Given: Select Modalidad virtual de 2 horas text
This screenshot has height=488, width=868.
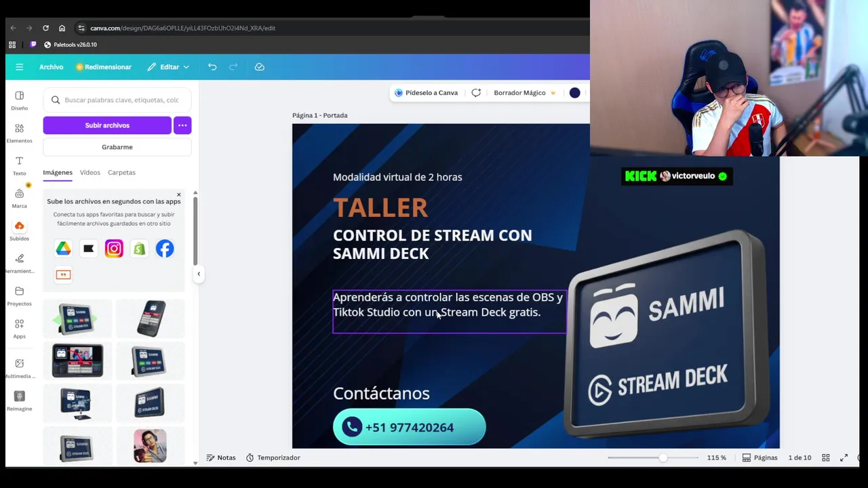Looking at the screenshot, I should click(397, 177).
